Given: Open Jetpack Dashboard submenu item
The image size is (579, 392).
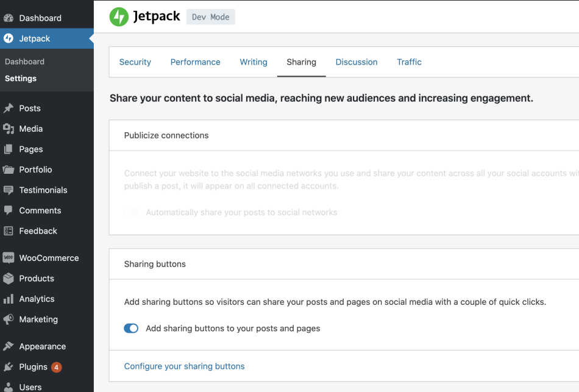Looking at the screenshot, I should [x=24, y=62].
